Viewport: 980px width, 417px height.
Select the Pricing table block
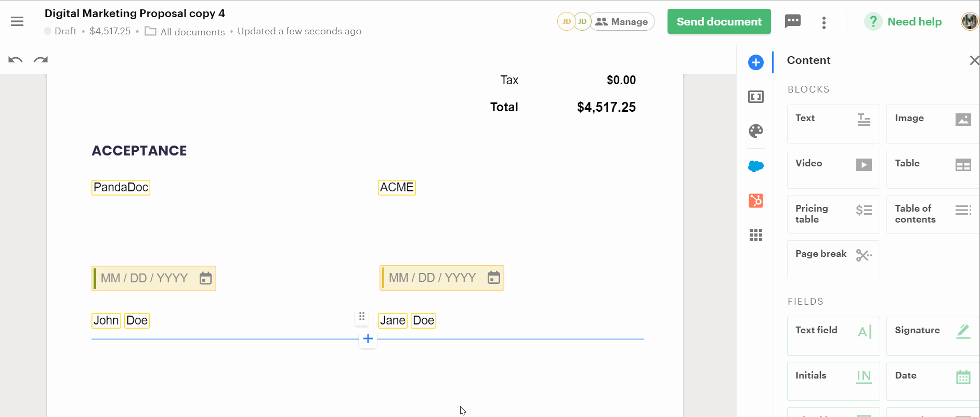tap(833, 214)
